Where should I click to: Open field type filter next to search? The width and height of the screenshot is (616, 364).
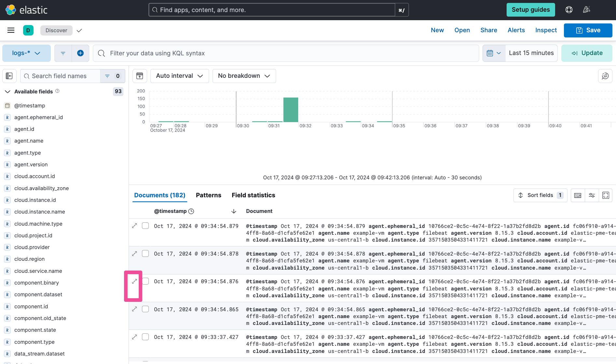pos(112,76)
